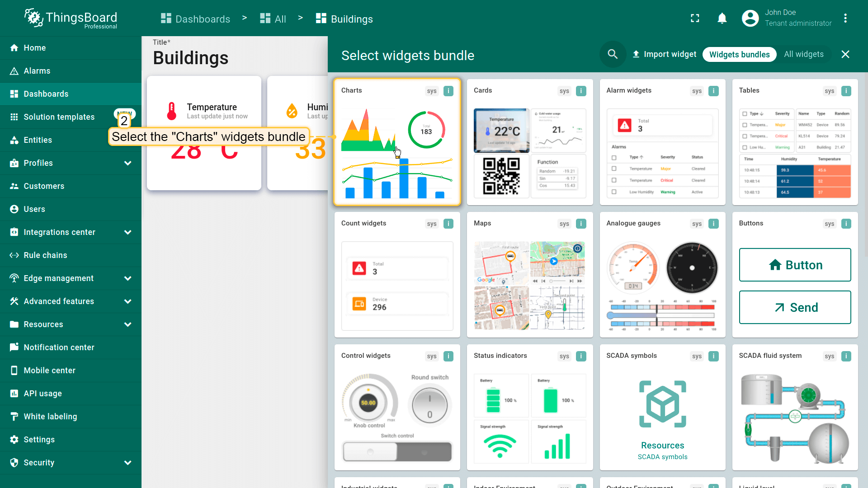Click the John Doe avatar icon

(x=750, y=19)
